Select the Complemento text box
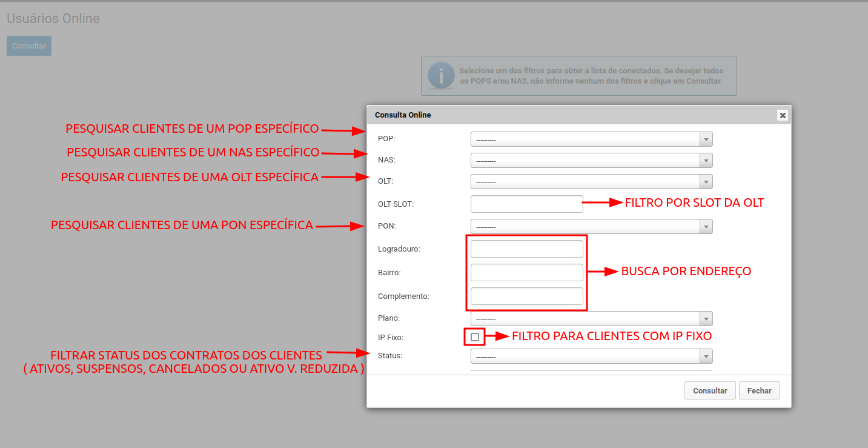 click(x=526, y=296)
